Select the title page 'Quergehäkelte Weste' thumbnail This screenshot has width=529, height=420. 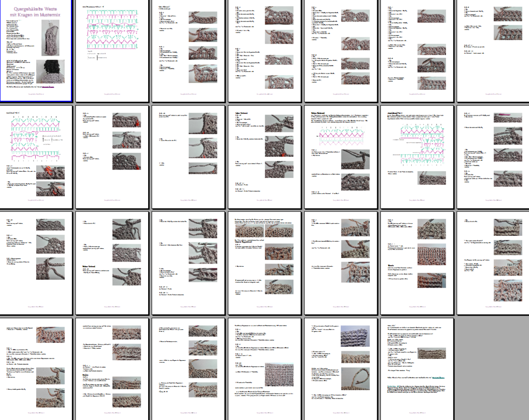pos(36,51)
